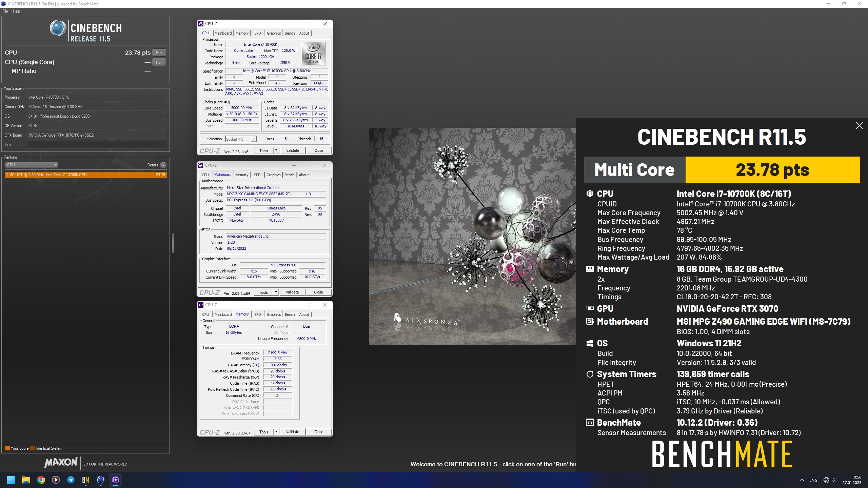Click the Info input field

[x=96, y=145]
